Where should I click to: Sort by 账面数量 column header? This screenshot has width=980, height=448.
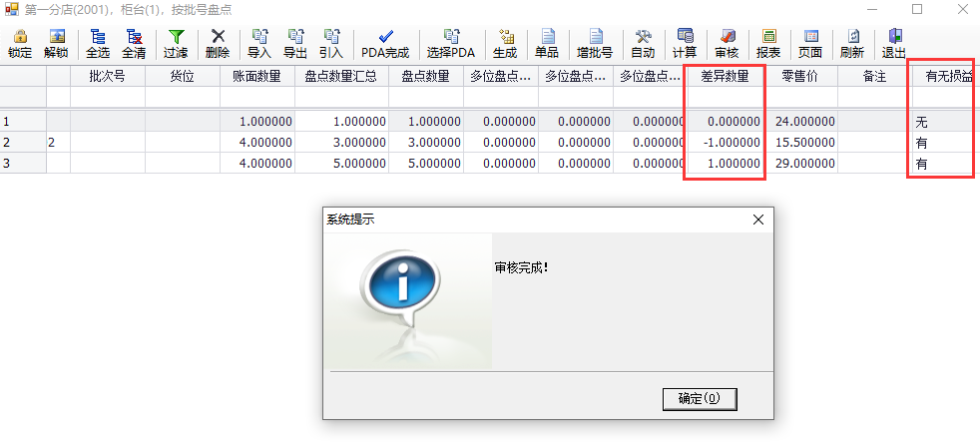(x=257, y=76)
